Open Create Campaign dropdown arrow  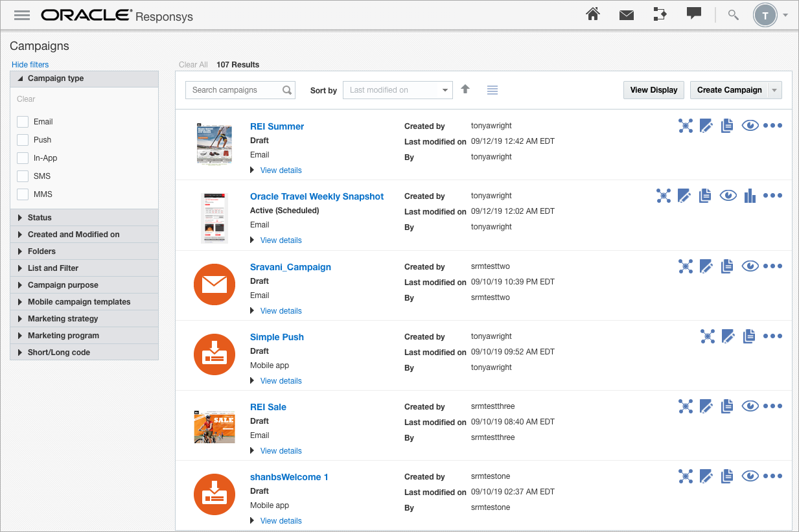pos(774,90)
